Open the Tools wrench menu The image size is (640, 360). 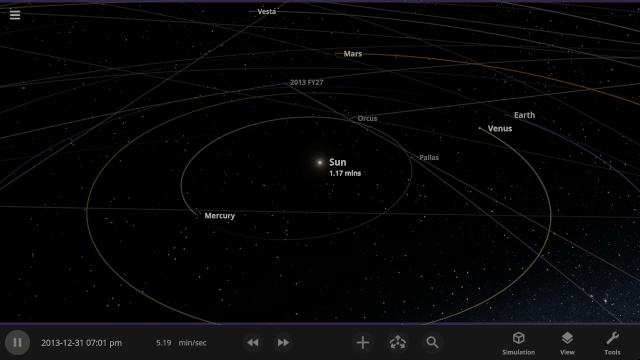612,343
